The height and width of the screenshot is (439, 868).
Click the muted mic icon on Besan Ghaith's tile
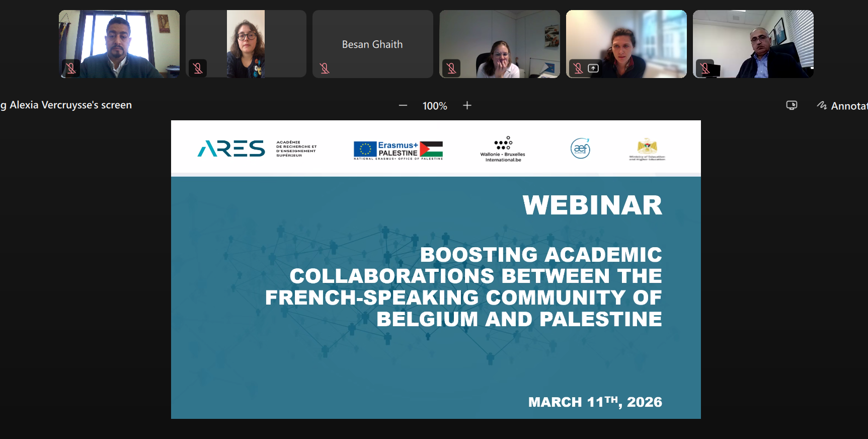(x=325, y=68)
